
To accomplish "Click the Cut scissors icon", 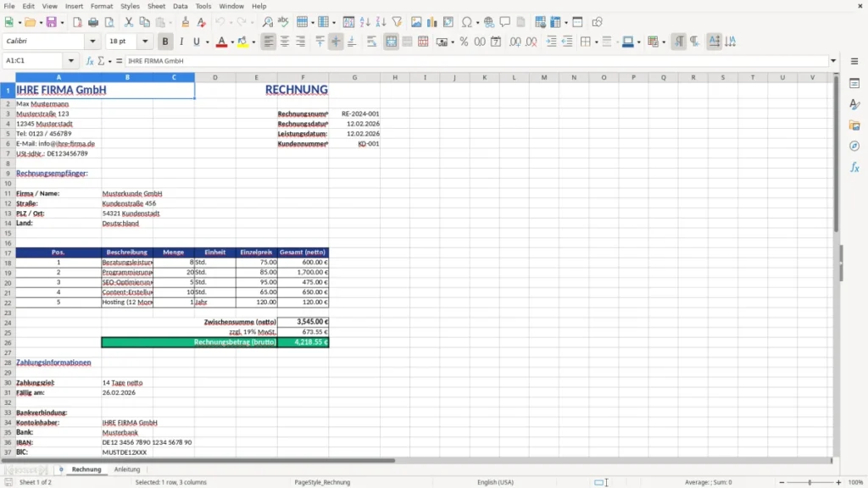I will point(129,22).
